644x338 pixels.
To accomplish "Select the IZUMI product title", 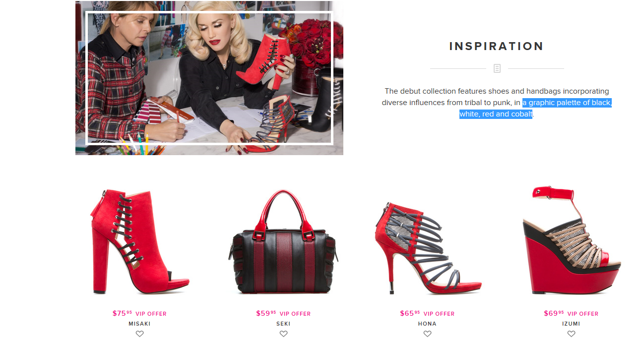I will click(571, 324).
